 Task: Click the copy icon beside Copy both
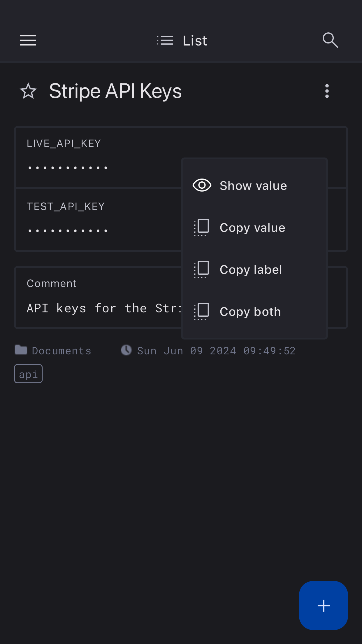point(202,311)
